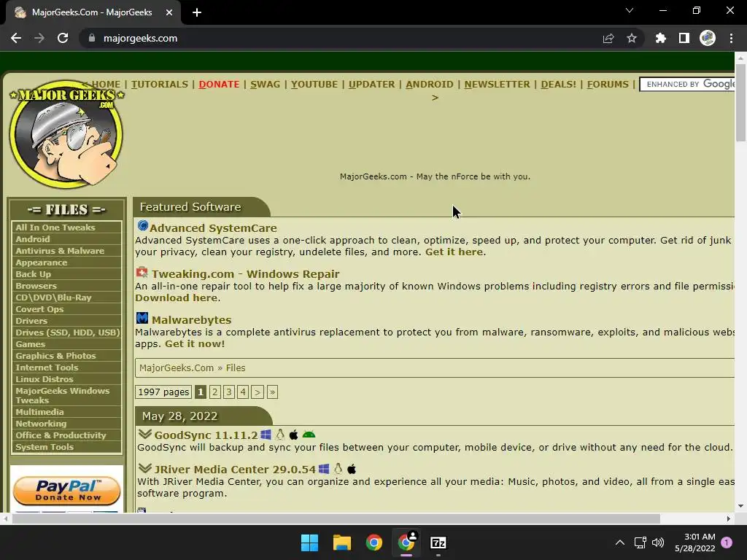Open the UPDATER nav menu item
The image size is (747, 560).
coord(371,85)
